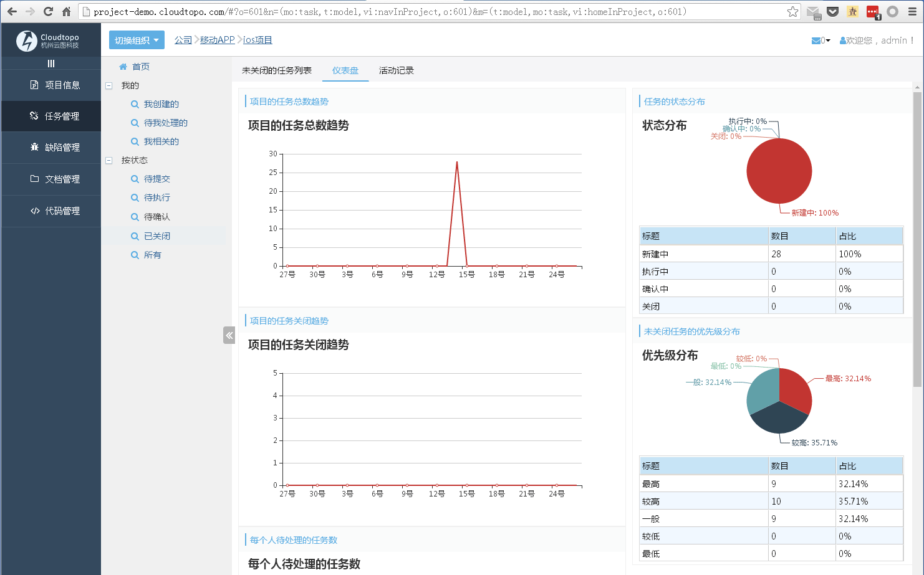This screenshot has height=575, width=924.
Task: Click 最高: 32.14% pie label
Action: coord(848,379)
